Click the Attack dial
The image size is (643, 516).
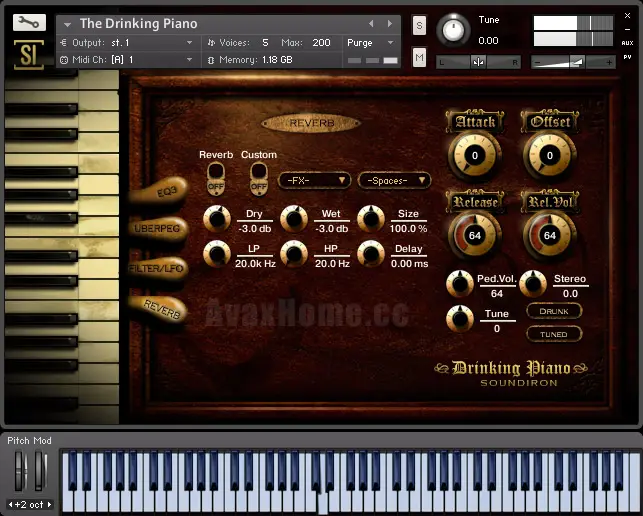pyautogui.click(x=475, y=155)
